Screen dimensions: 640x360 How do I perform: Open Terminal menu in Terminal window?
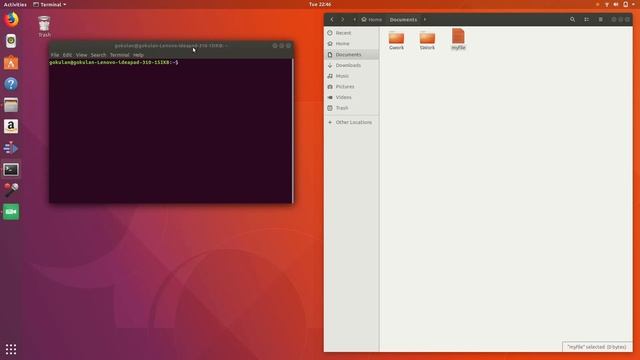pyautogui.click(x=120, y=55)
